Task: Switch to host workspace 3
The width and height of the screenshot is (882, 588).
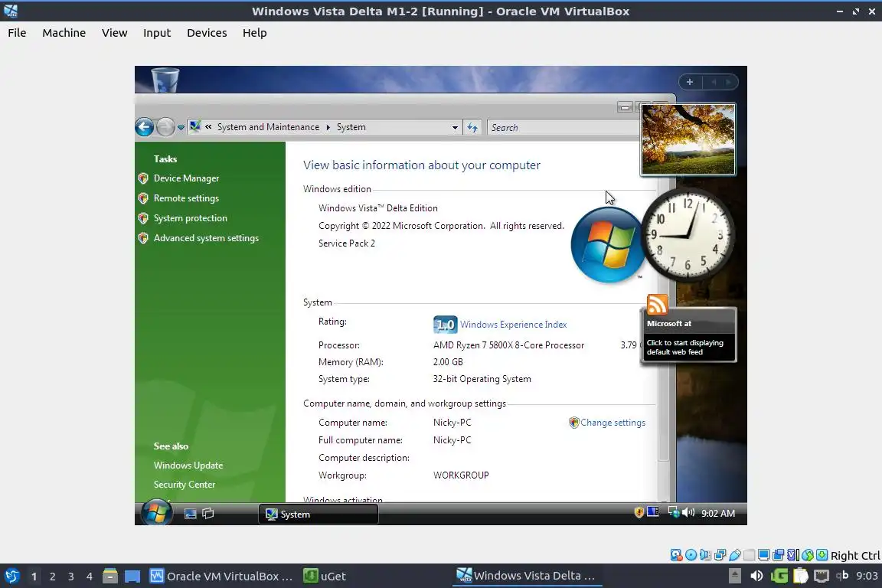Action: (71, 577)
